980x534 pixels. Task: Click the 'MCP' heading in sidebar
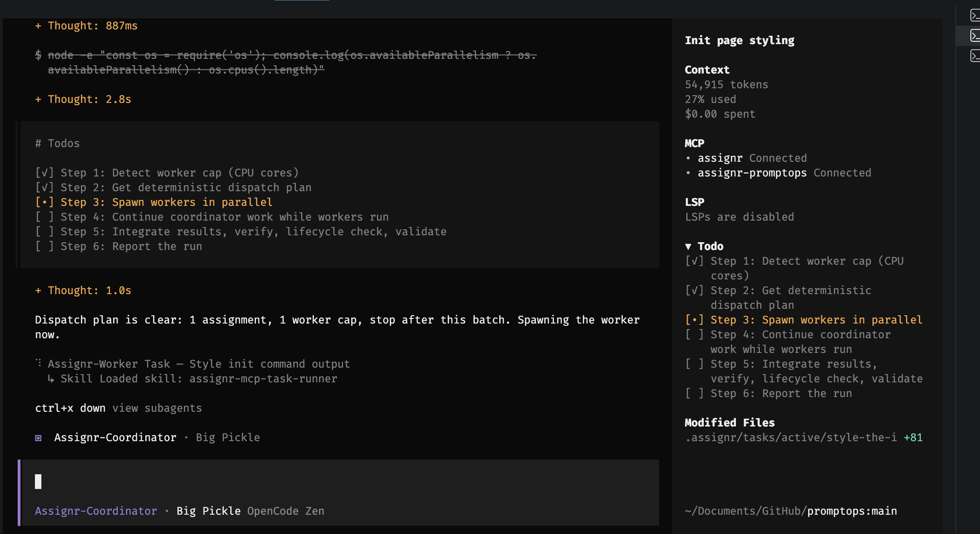coord(695,143)
